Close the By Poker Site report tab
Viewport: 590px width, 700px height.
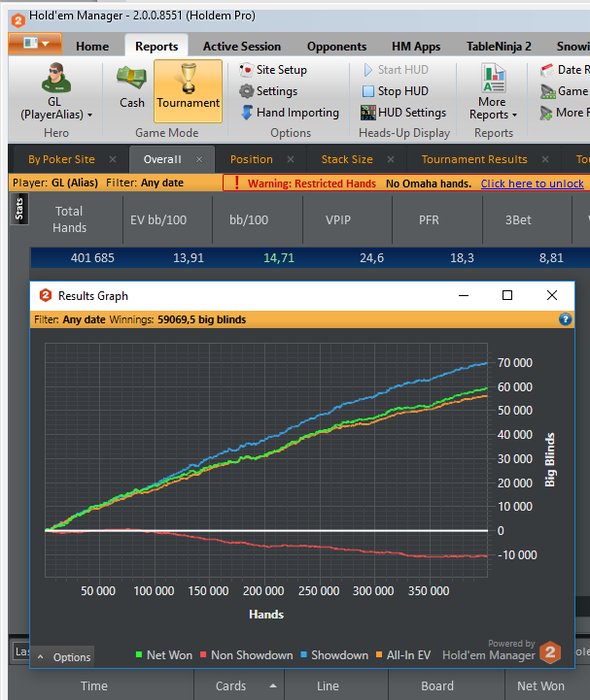(x=113, y=159)
